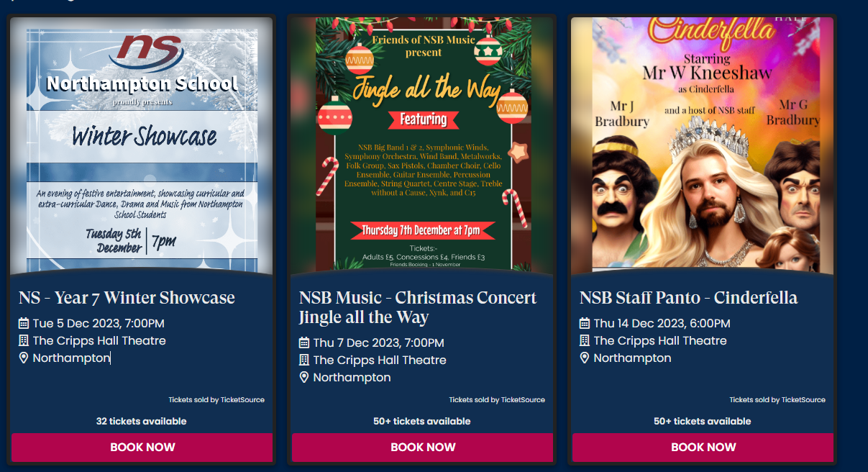Viewport: 868px width, 472px height.
Task: Click calendar icon on Christmas Concert card
Action: (304, 343)
